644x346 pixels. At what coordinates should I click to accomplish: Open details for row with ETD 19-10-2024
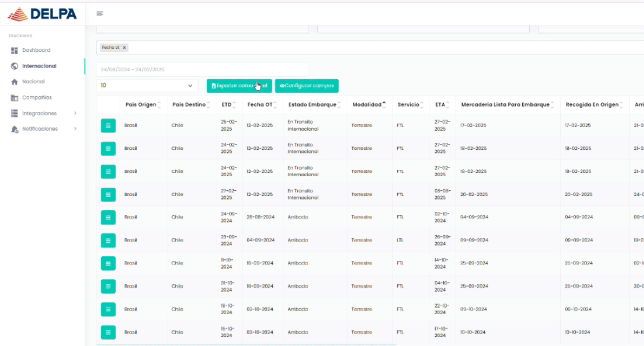pos(108,309)
